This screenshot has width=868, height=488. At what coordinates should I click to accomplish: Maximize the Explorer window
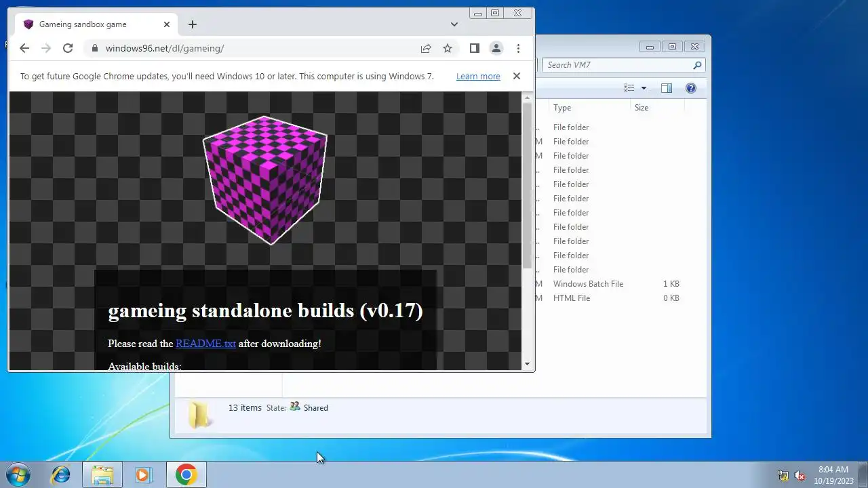672,47
